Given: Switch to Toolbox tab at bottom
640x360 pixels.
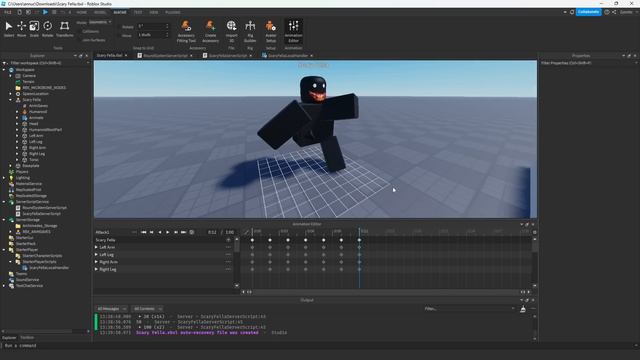Looking at the screenshot, I should click(27, 338).
